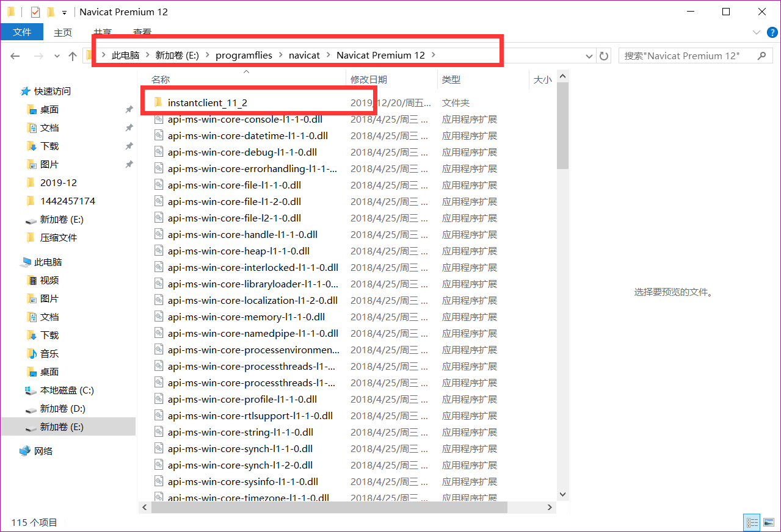Open 新加卷 (D:) drive
781x532 pixels.
pyautogui.click(x=62, y=409)
